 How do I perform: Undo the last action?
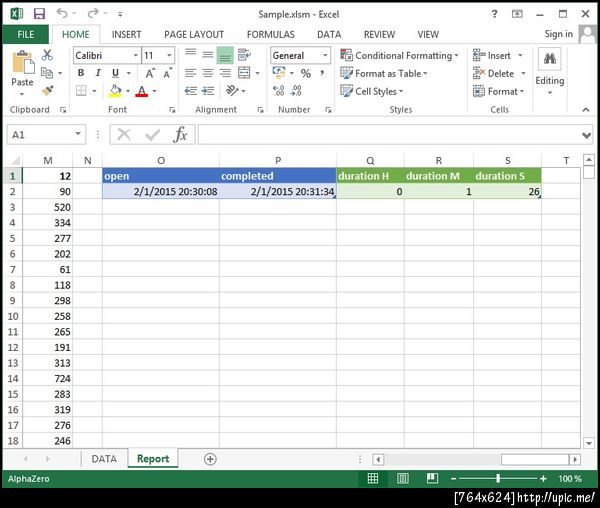(x=62, y=14)
